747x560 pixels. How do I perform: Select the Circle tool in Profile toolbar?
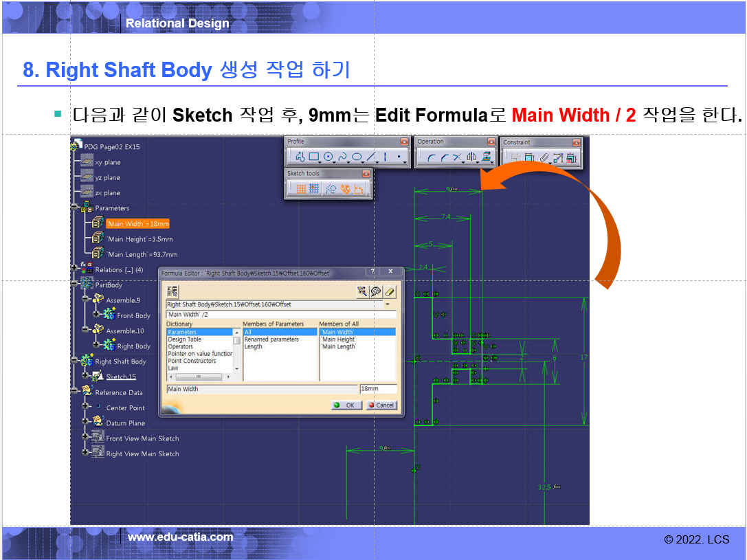coord(328,157)
